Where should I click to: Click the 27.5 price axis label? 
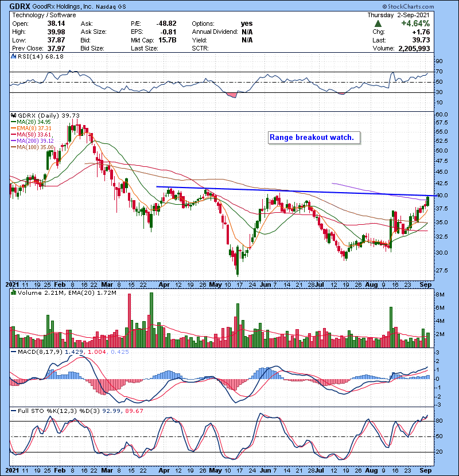coord(442,270)
